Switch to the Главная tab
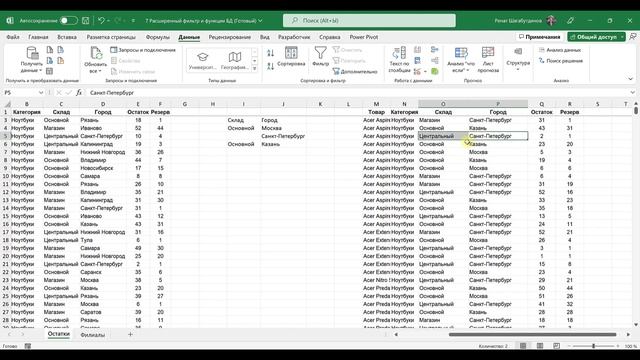Image resolution: width=640 pixels, height=360 pixels. coord(38,37)
